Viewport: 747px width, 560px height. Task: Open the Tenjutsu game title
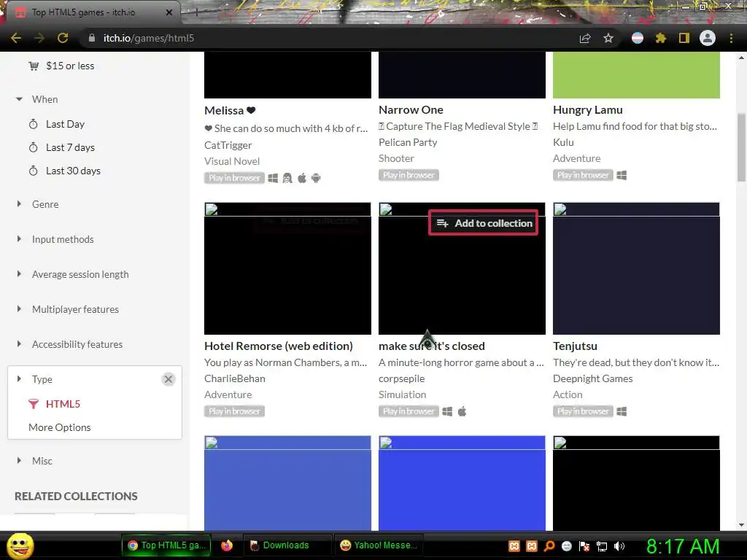(575, 346)
